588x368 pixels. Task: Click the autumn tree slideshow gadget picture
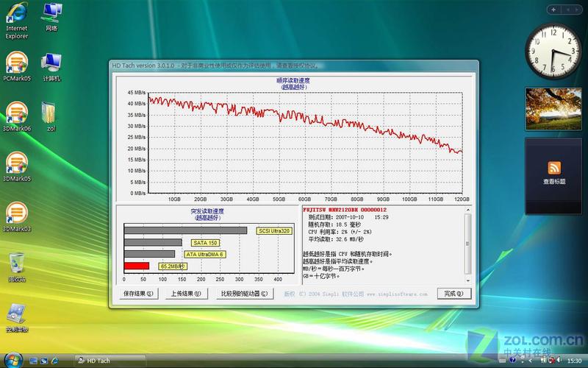click(x=553, y=109)
